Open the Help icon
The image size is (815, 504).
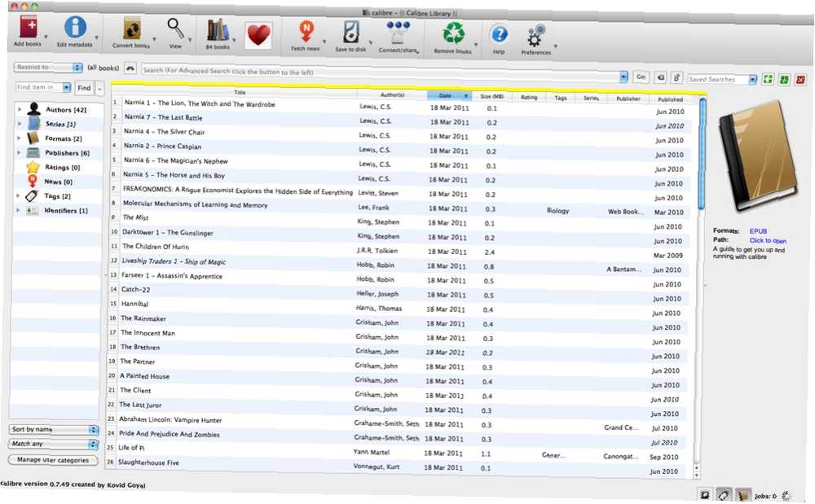499,35
